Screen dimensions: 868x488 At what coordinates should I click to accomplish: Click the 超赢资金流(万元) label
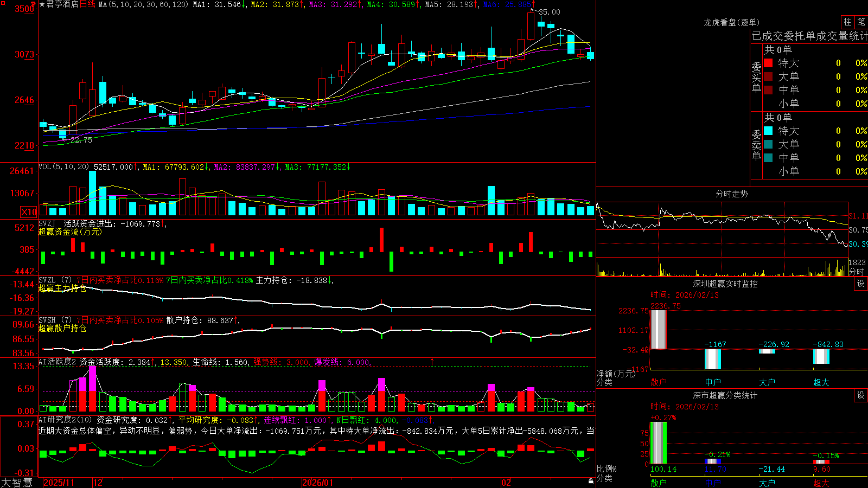click(70, 232)
